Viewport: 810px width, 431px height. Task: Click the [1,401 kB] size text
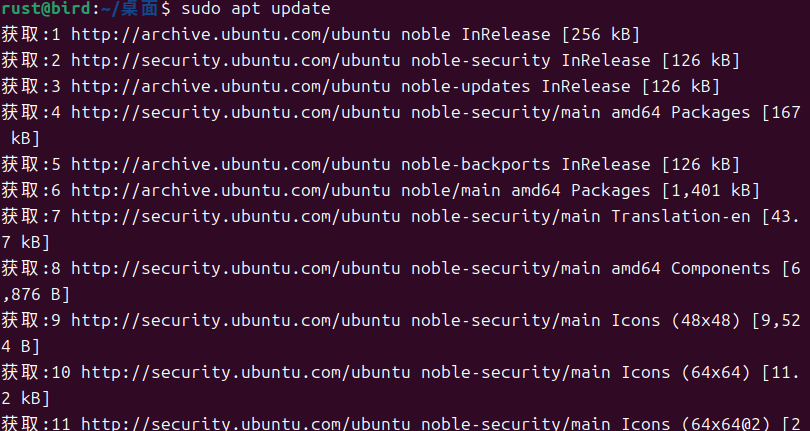[711, 190]
